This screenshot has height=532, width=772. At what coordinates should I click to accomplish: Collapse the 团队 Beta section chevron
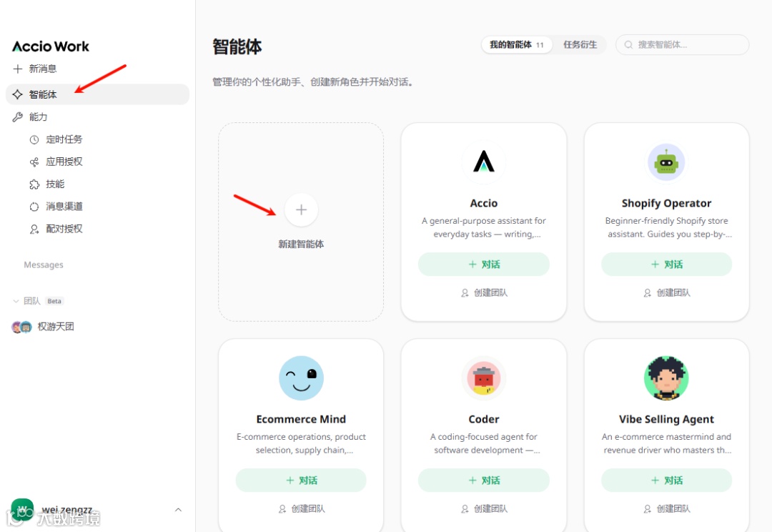tap(16, 301)
